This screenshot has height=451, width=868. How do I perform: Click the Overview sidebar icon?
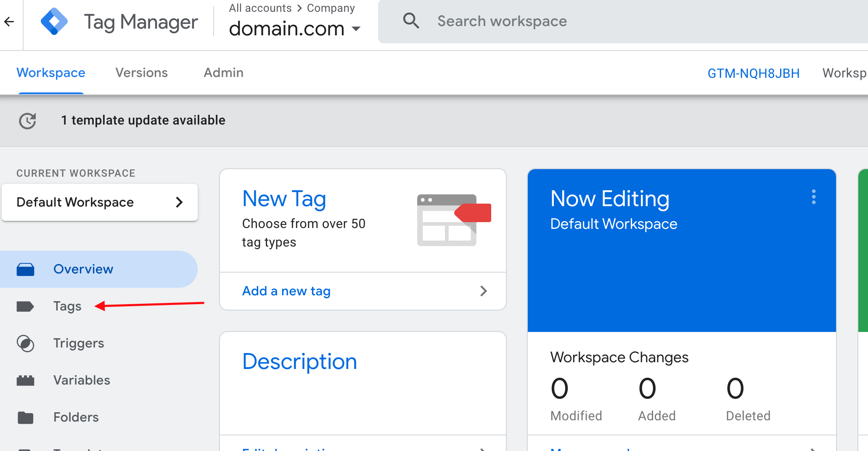(x=25, y=269)
